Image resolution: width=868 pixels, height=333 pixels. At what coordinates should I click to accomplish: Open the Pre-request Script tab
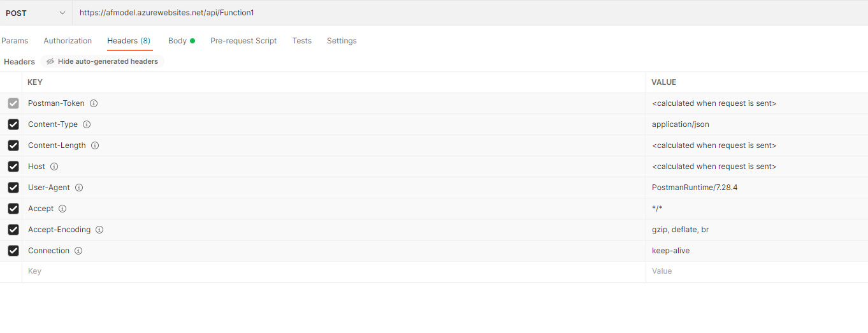tap(243, 41)
